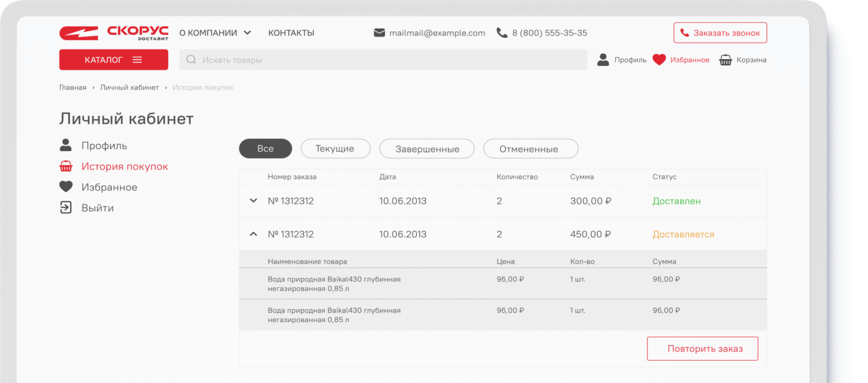This screenshot has width=868, height=383.
Task: Click the Повторить заказ button
Action: pyautogui.click(x=702, y=349)
